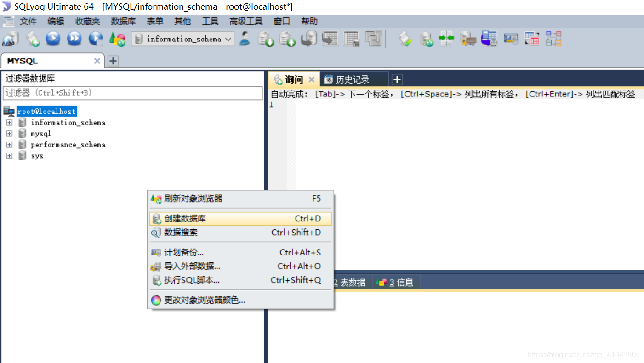The width and height of the screenshot is (644, 363).
Task: Open the 其他 menu
Action: click(x=182, y=21)
